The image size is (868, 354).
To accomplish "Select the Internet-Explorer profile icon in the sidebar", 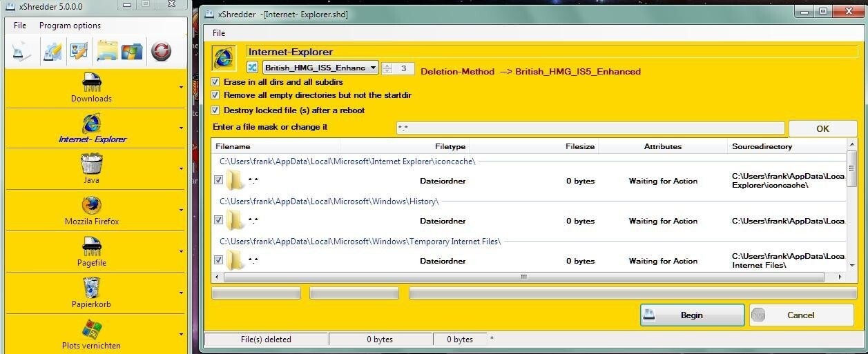I will click(x=91, y=123).
